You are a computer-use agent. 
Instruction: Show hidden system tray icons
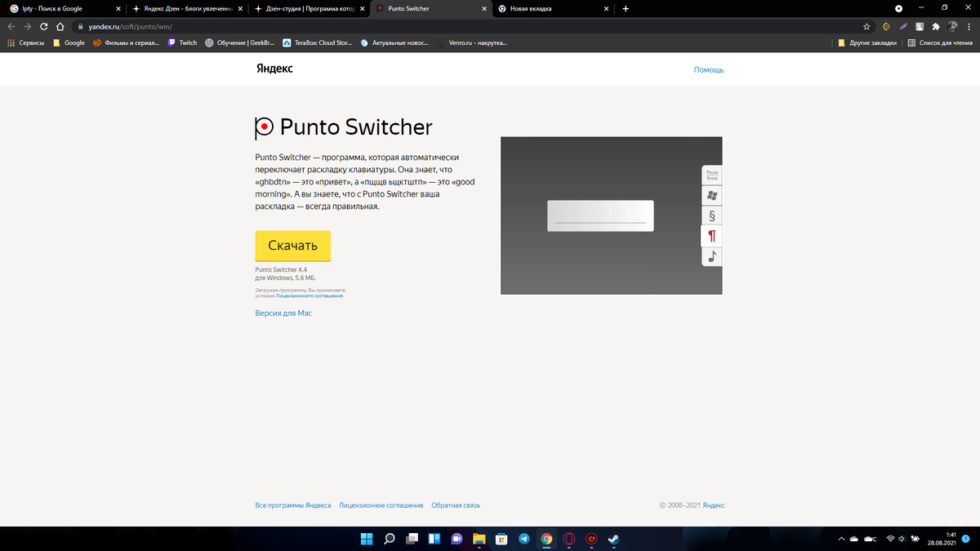point(841,539)
